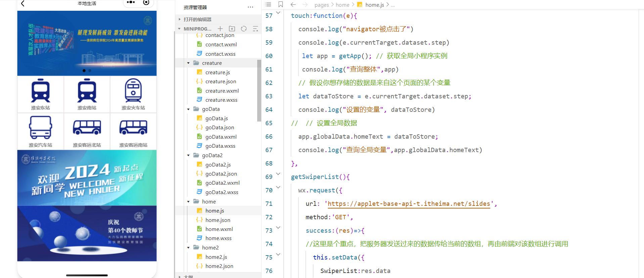Open the explorer panel more-actions ellipsis
644x278 pixels.
250,7
